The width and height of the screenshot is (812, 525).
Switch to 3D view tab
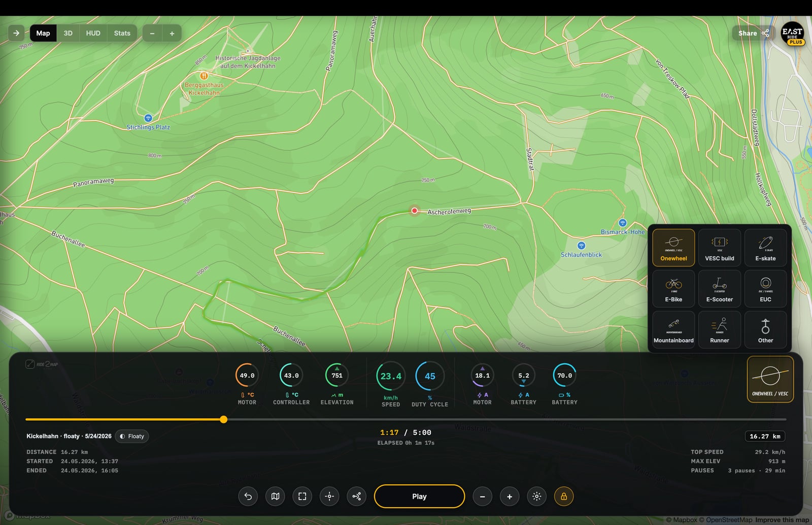coord(68,33)
